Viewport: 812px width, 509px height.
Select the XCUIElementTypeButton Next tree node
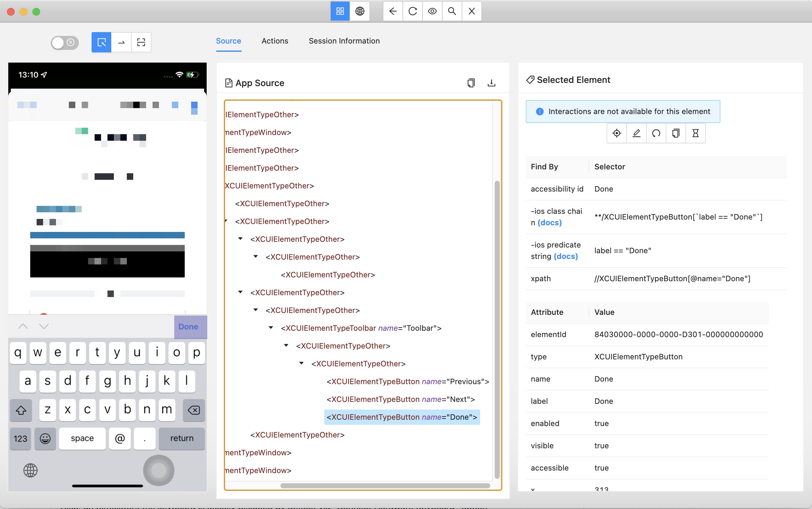401,399
